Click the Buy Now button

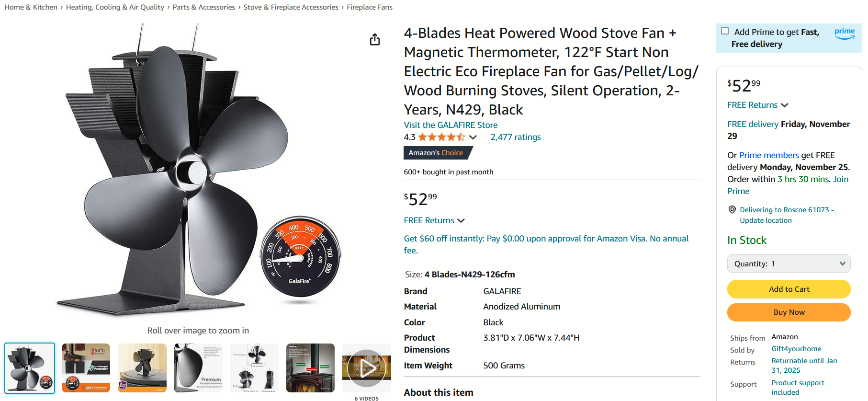click(x=789, y=312)
